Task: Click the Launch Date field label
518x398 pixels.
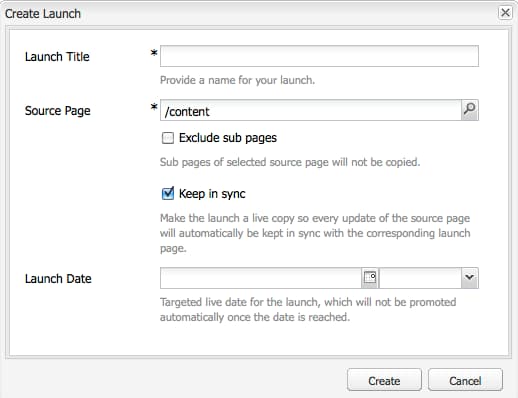Action: 58,279
